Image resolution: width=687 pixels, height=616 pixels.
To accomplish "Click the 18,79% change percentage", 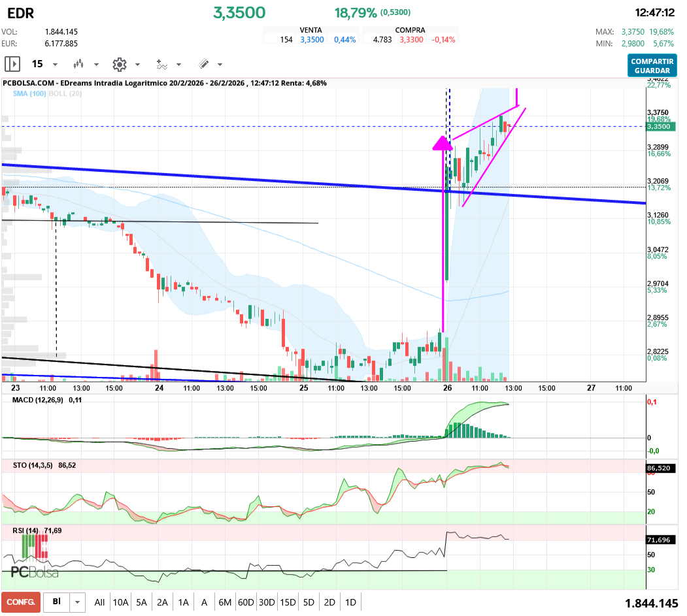I will click(356, 13).
